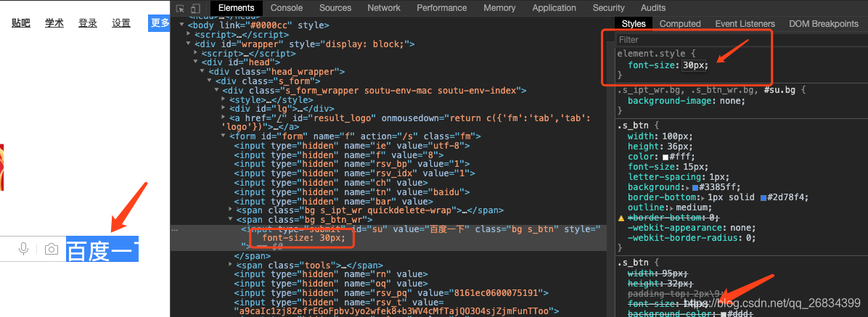Collapse the form id="form" node
868x317 pixels.
pos(224,136)
